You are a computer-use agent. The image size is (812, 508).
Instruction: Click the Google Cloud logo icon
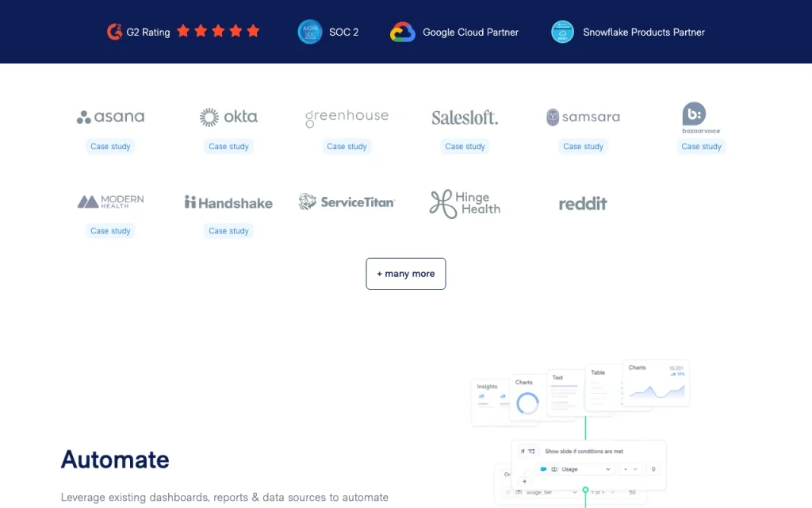(402, 32)
